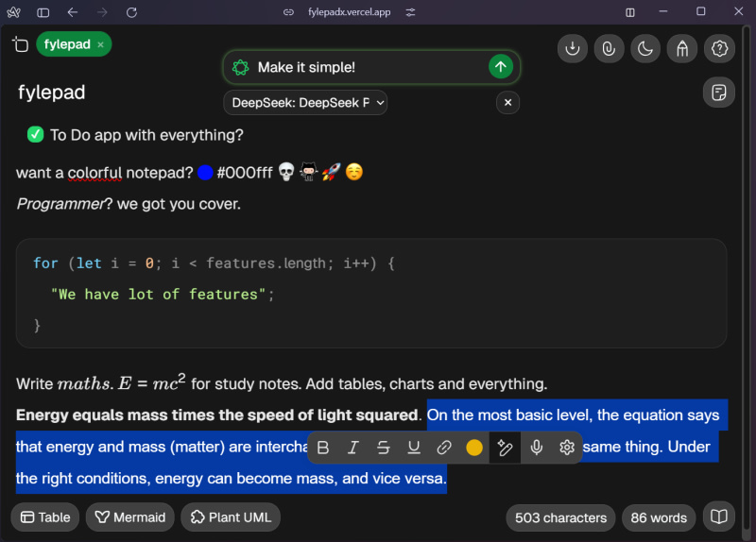The image size is (756, 542).
Task: Click the download icon in top toolbar
Action: 572,48
